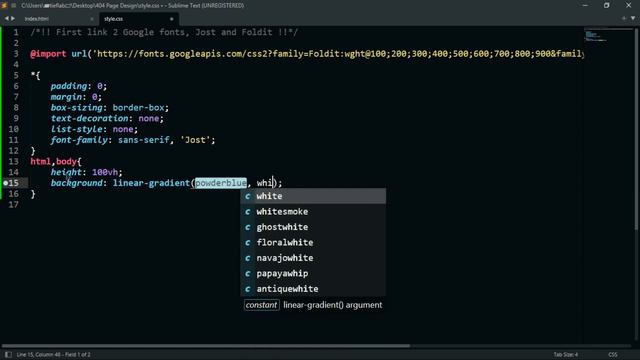The image size is (640, 360).
Task: Click 'border-box' value on line 8
Action: (138, 108)
